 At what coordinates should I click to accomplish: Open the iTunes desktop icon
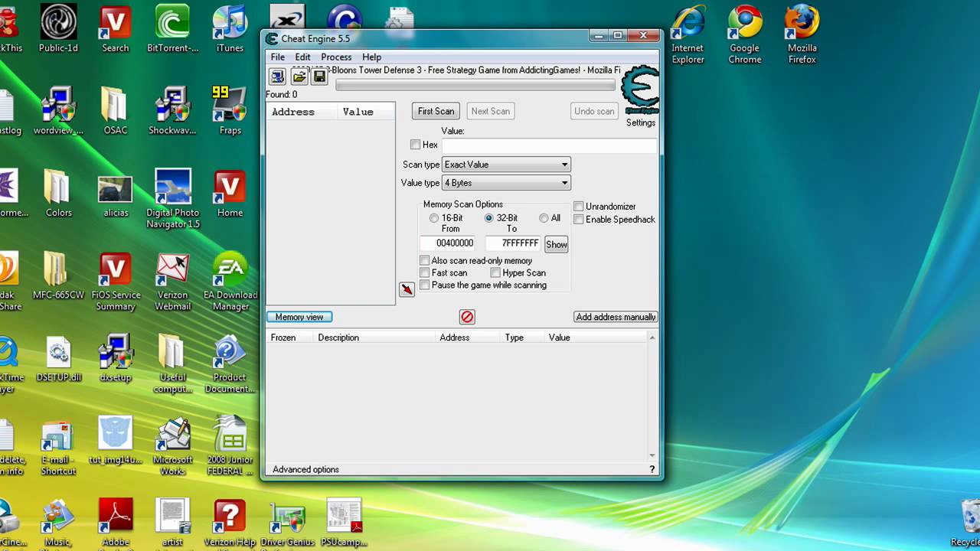point(230,29)
